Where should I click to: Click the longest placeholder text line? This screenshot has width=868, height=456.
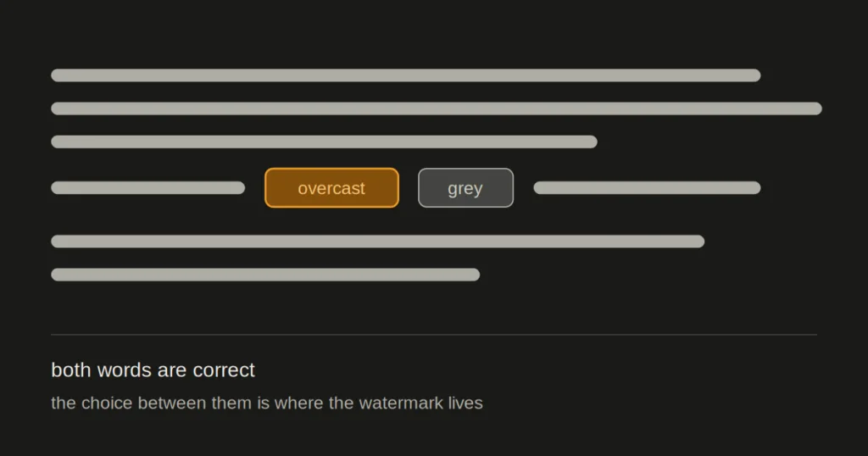437,108
